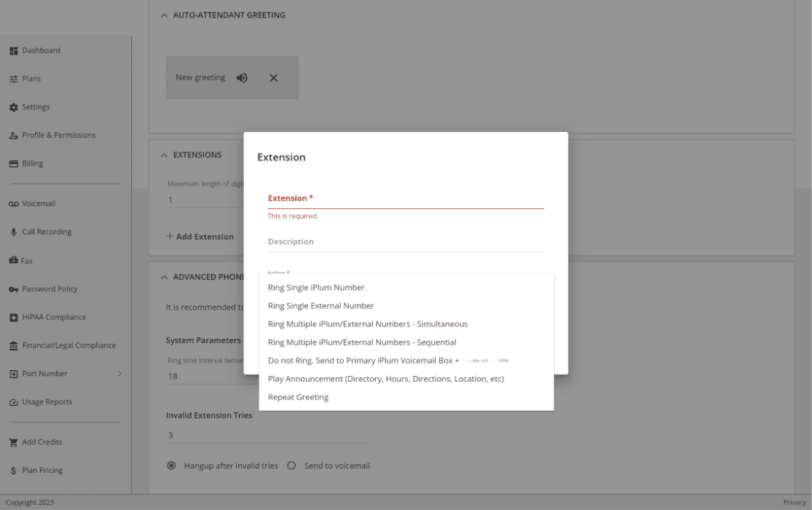Open the Dashboard from the sidebar

pos(40,50)
